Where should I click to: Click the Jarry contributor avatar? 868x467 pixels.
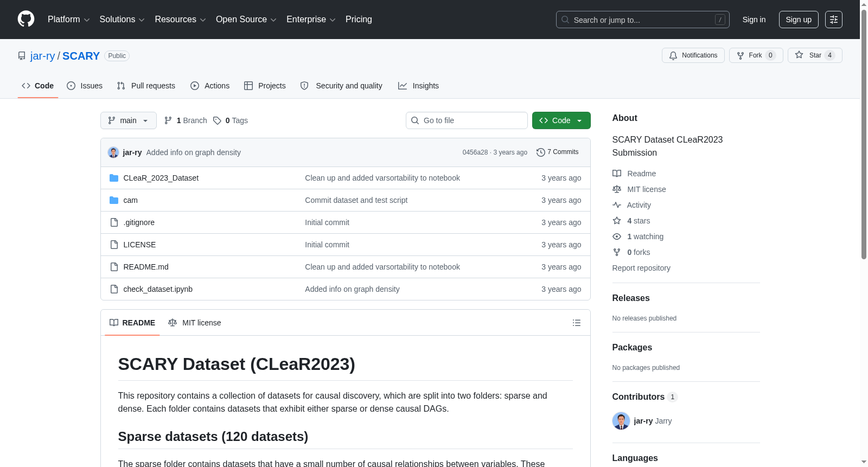pos(621,421)
